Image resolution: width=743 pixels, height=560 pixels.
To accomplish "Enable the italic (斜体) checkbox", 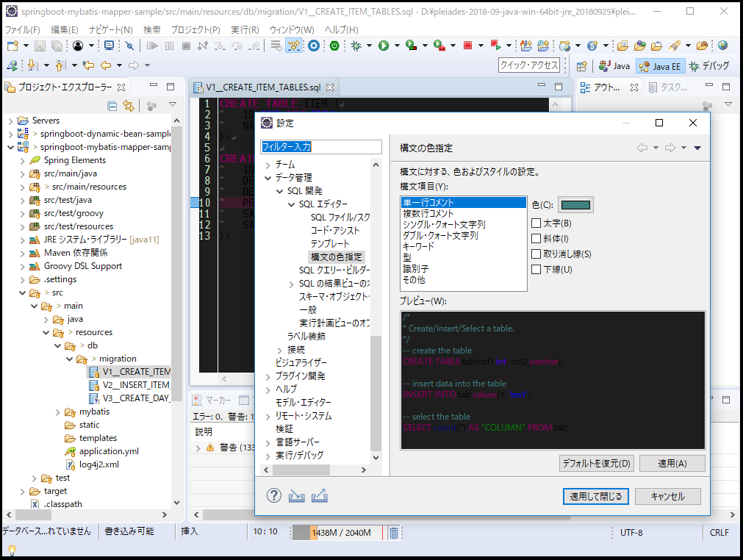I will tap(536, 238).
